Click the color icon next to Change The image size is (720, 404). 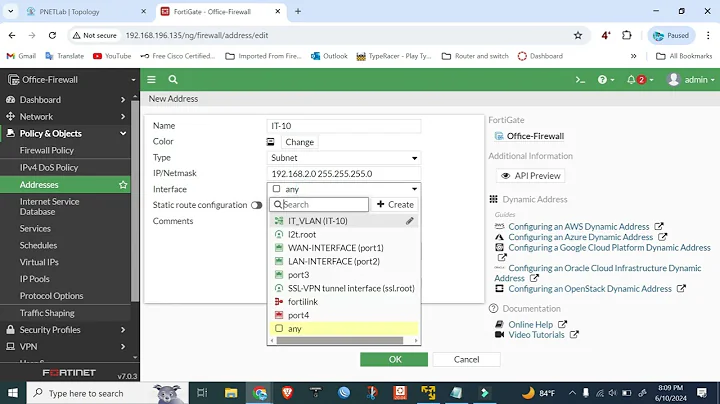tap(270, 142)
